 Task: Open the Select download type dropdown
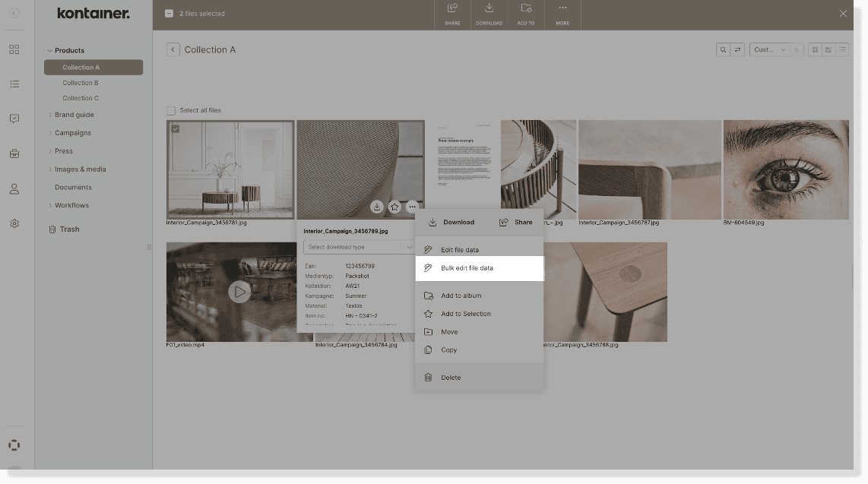[x=357, y=247]
